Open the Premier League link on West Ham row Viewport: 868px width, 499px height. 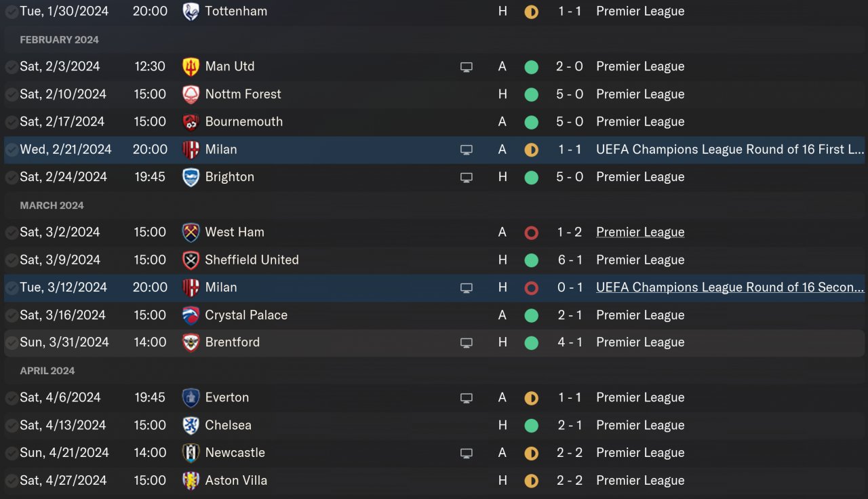(x=640, y=233)
